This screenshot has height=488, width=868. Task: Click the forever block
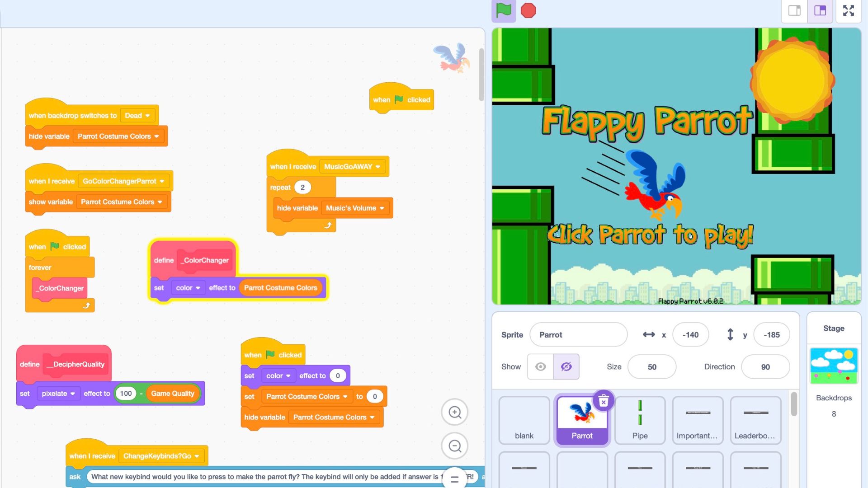[60, 267]
